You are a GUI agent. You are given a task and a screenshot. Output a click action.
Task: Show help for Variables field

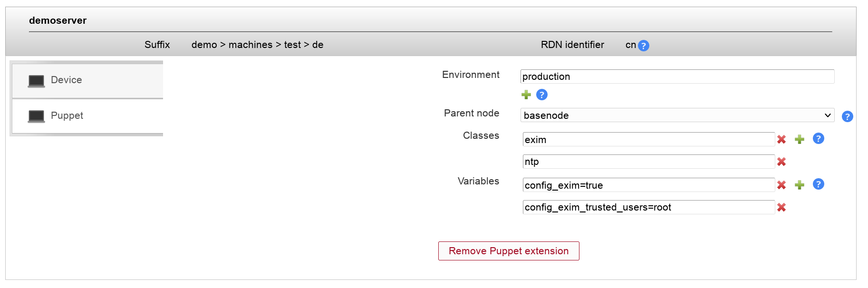point(818,184)
